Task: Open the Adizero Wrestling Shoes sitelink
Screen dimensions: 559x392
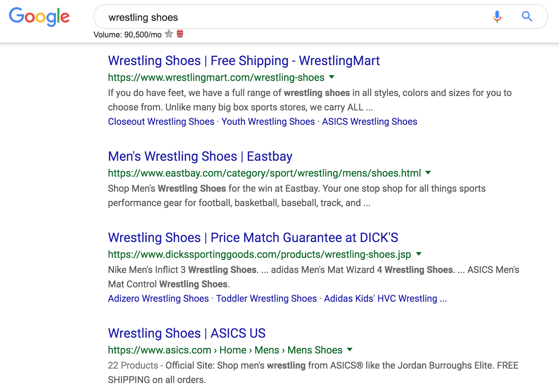Action: [158, 298]
